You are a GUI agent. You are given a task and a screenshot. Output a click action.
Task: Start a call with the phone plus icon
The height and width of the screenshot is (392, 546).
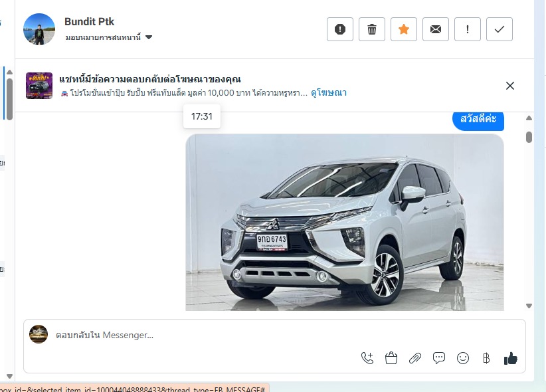point(367,358)
